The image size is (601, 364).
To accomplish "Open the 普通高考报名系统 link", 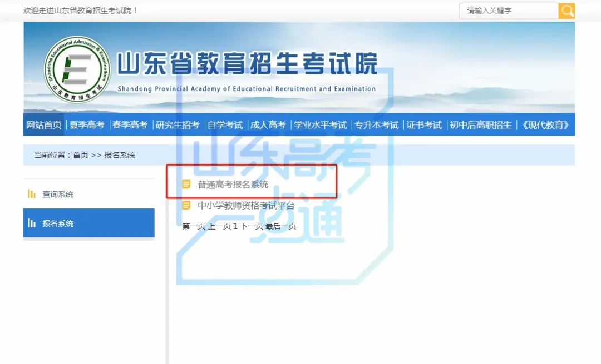I will (x=233, y=185).
